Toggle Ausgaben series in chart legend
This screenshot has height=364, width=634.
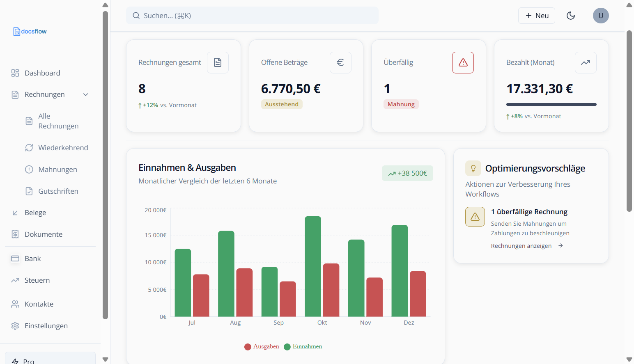coord(262,347)
